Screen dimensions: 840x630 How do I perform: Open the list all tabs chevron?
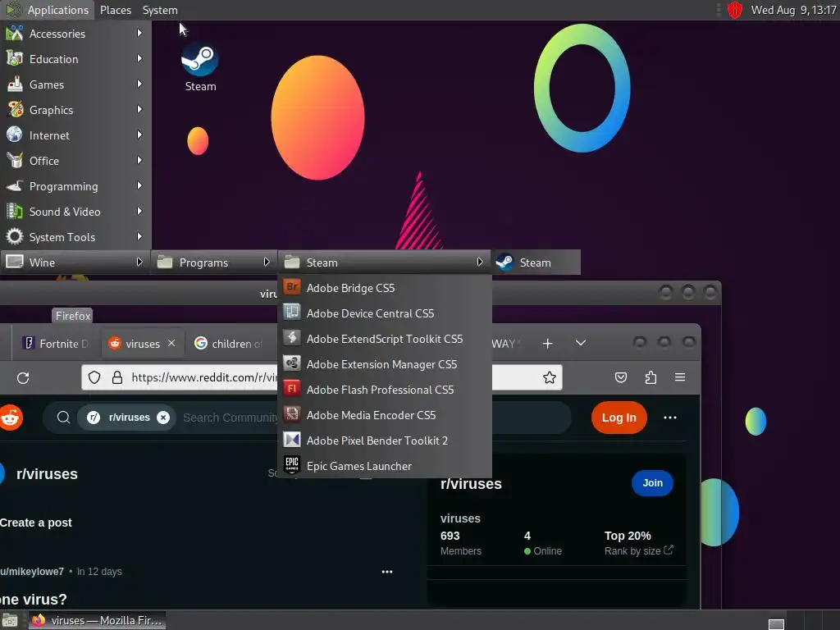pos(580,343)
